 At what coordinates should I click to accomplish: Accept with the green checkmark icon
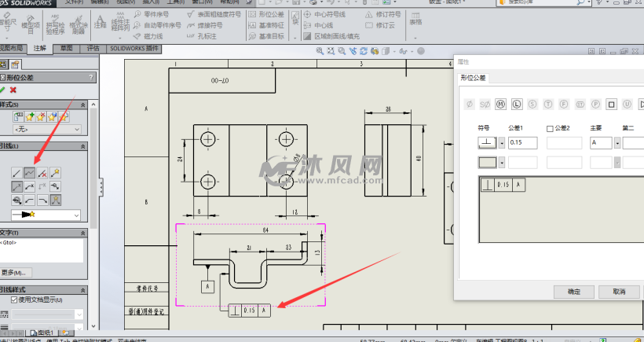[x=2, y=90]
